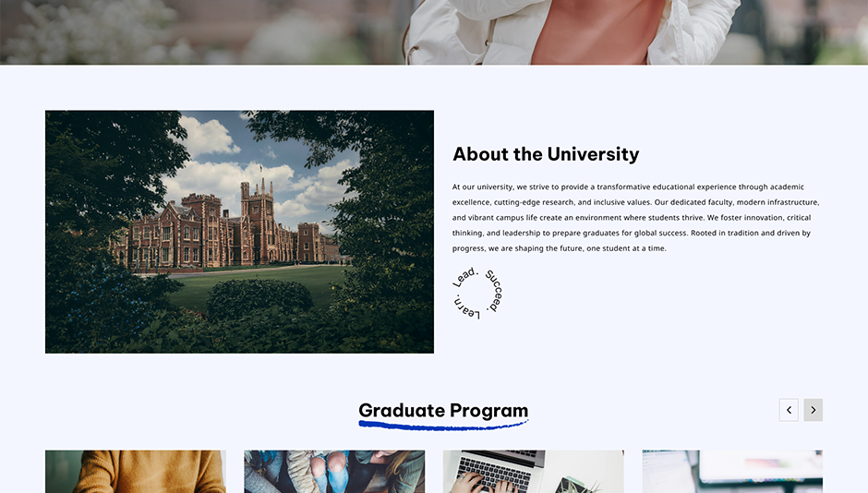The image size is (868, 493).
Task: Select the About the University heading
Action: (546, 154)
